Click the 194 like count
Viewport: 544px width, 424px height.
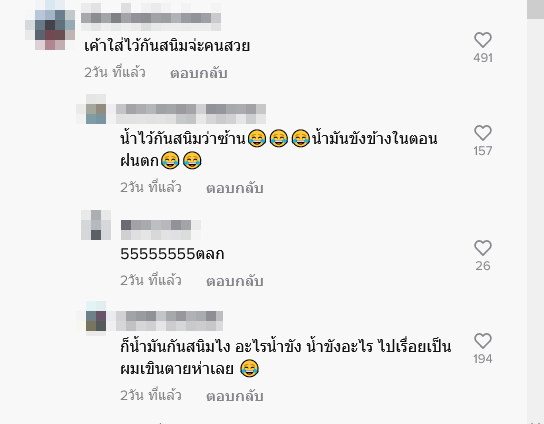pyautogui.click(x=483, y=359)
